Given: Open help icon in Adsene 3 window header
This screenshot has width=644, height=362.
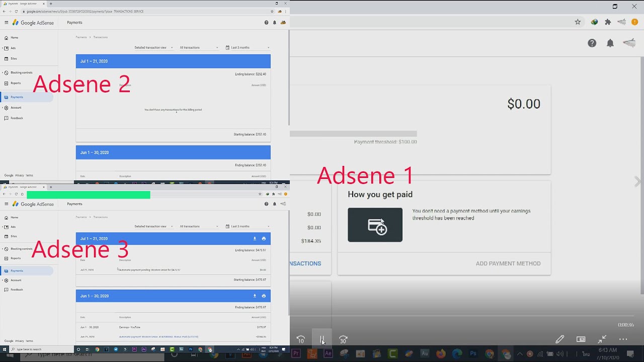Looking at the screenshot, I should pyautogui.click(x=266, y=204).
